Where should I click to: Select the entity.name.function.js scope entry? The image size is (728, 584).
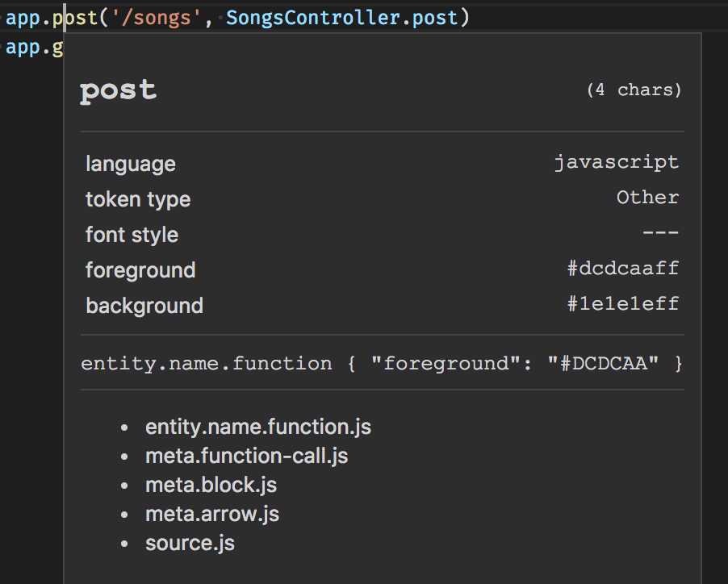258,427
